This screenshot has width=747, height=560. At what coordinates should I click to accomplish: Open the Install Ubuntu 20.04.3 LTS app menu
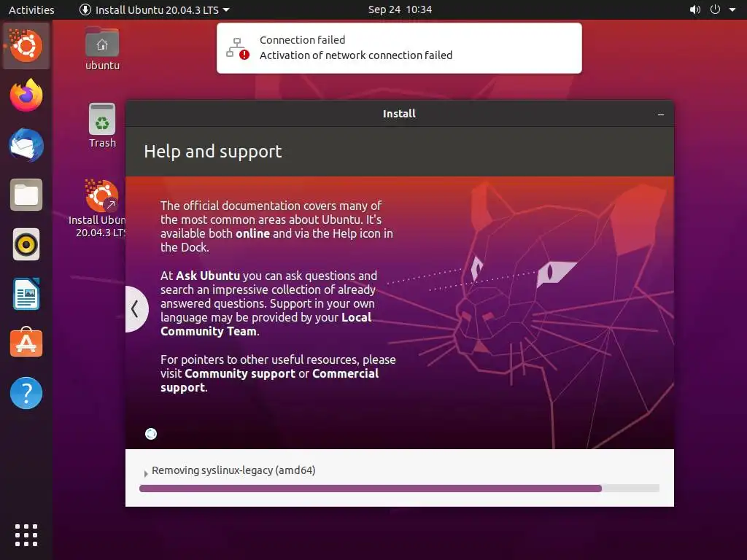pyautogui.click(x=155, y=9)
